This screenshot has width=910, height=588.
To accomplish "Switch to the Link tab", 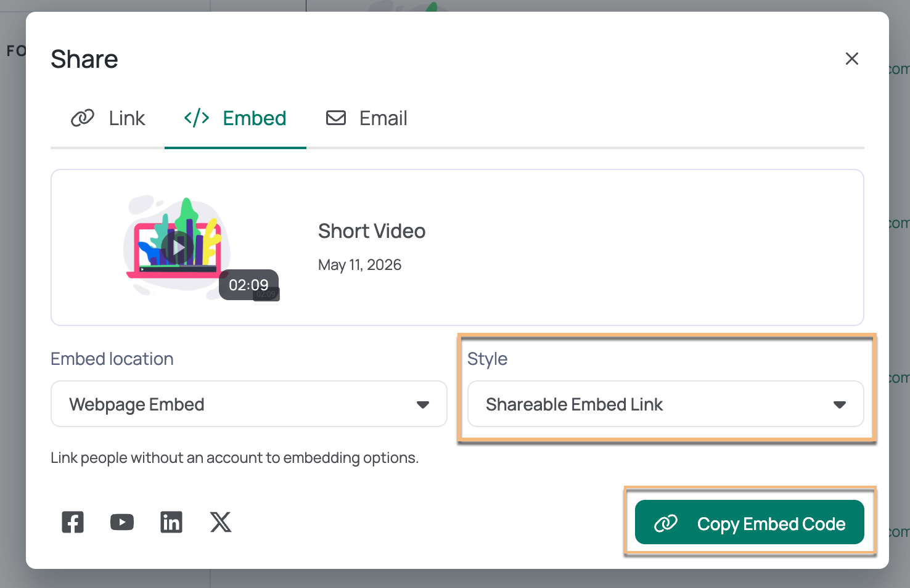I will click(x=108, y=118).
